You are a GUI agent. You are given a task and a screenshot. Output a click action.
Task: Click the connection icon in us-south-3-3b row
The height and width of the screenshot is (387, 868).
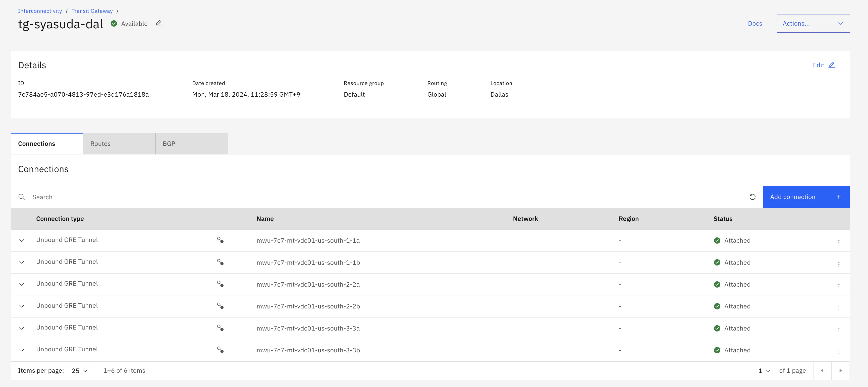(x=220, y=350)
